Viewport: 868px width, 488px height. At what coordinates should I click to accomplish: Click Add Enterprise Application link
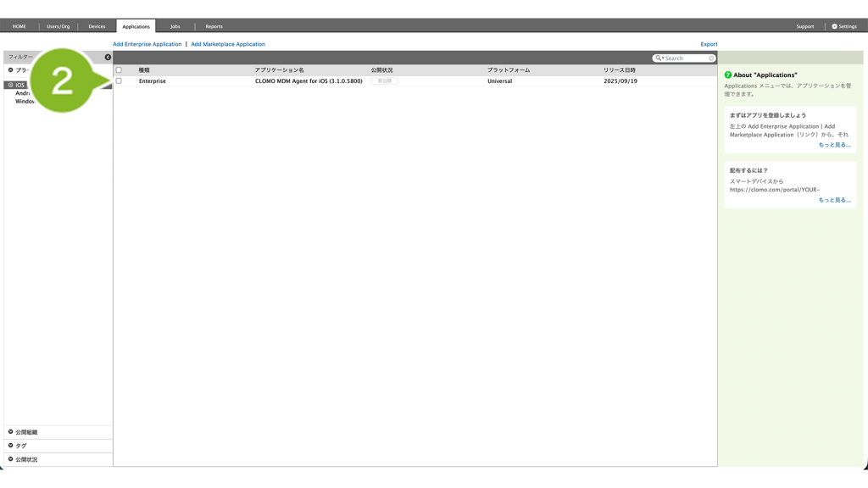point(147,44)
